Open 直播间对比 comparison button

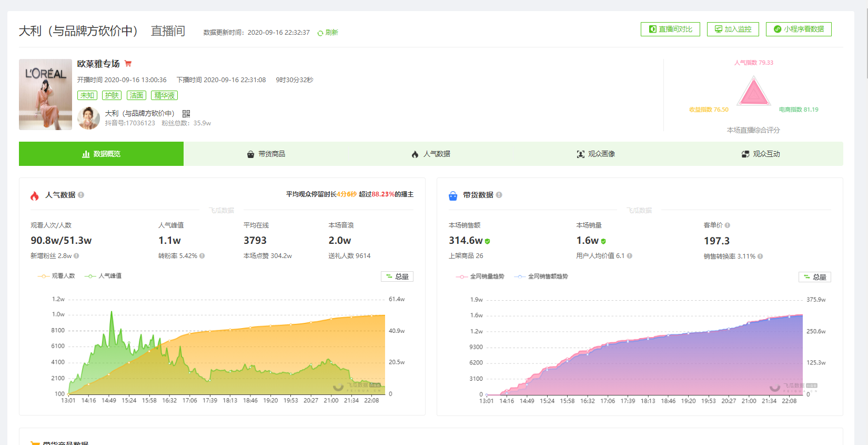670,29
